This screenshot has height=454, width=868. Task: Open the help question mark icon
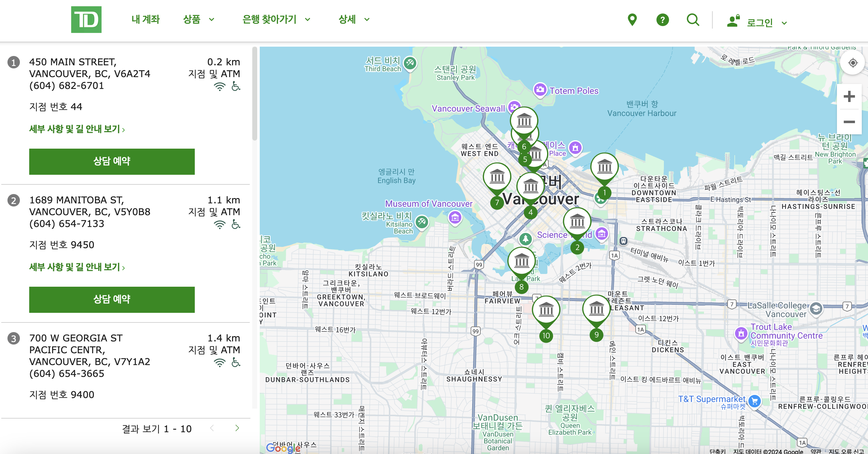pos(662,20)
